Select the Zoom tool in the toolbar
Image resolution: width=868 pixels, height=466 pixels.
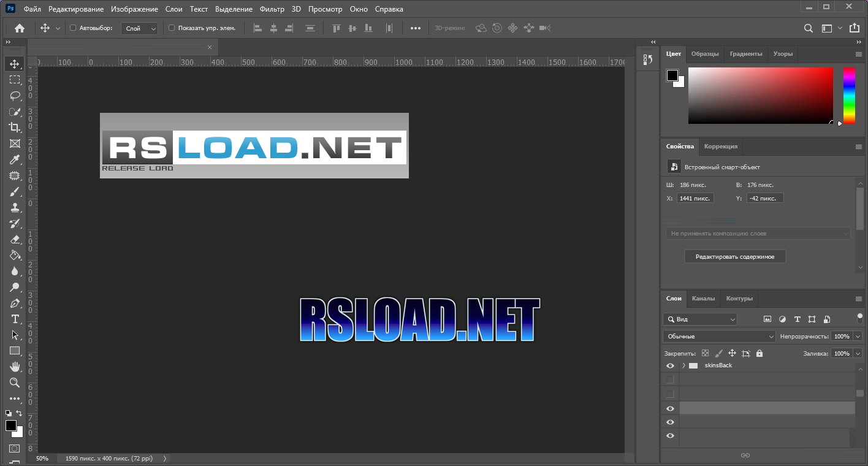pyautogui.click(x=15, y=383)
